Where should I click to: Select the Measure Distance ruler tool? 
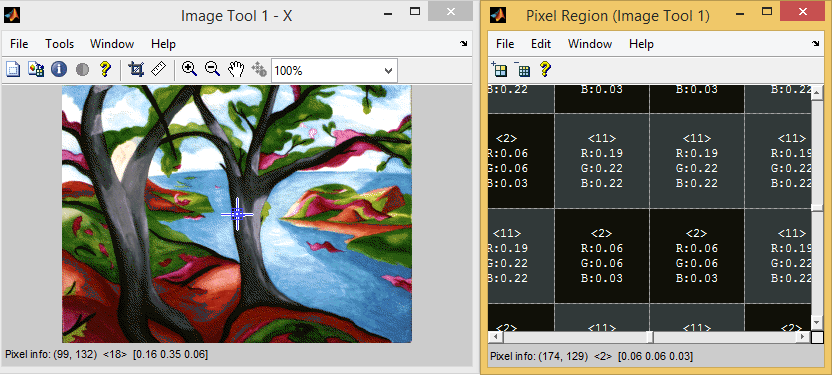click(x=159, y=69)
